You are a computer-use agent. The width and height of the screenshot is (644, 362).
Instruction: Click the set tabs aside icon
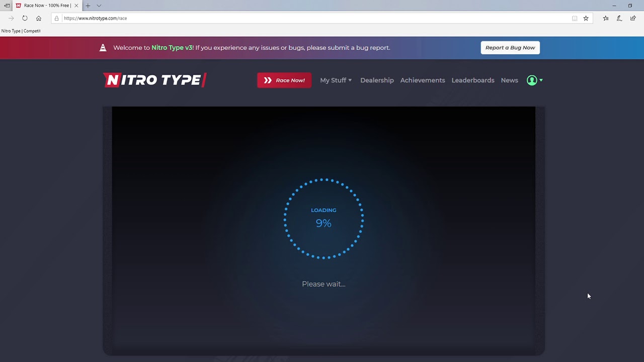point(7,6)
